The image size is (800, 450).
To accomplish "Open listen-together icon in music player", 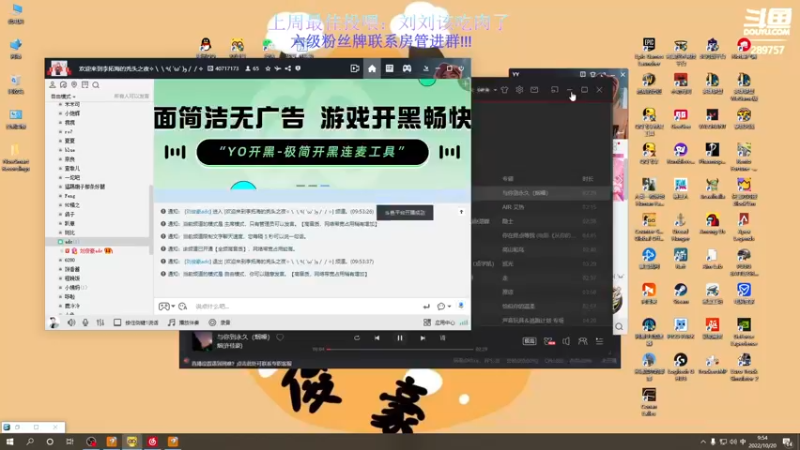I will (582, 341).
